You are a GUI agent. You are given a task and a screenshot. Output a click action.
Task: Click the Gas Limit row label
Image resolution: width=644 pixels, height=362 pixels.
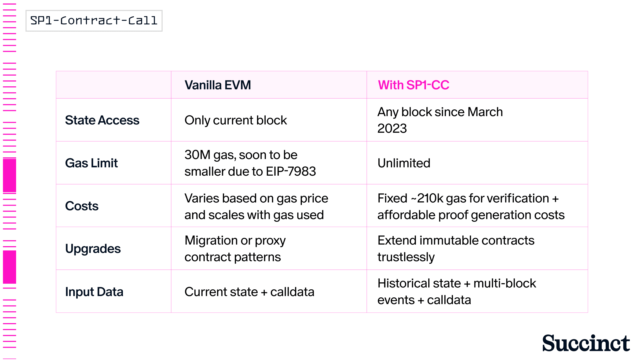(92, 163)
